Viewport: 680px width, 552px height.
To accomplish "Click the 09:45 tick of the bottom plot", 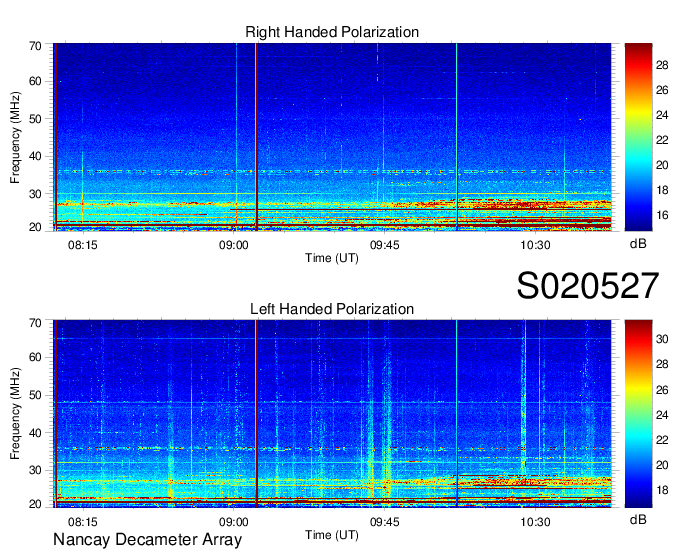I will (x=385, y=521).
